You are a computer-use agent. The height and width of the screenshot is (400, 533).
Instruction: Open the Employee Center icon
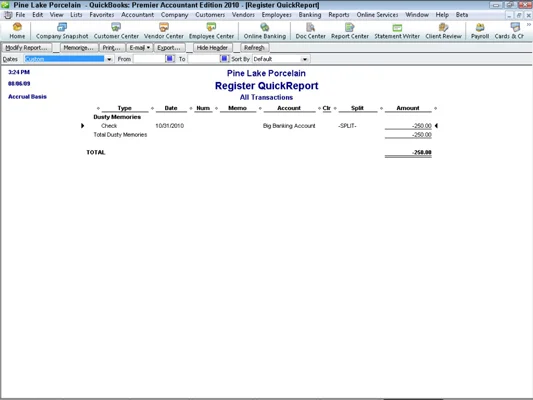pos(211,31)
